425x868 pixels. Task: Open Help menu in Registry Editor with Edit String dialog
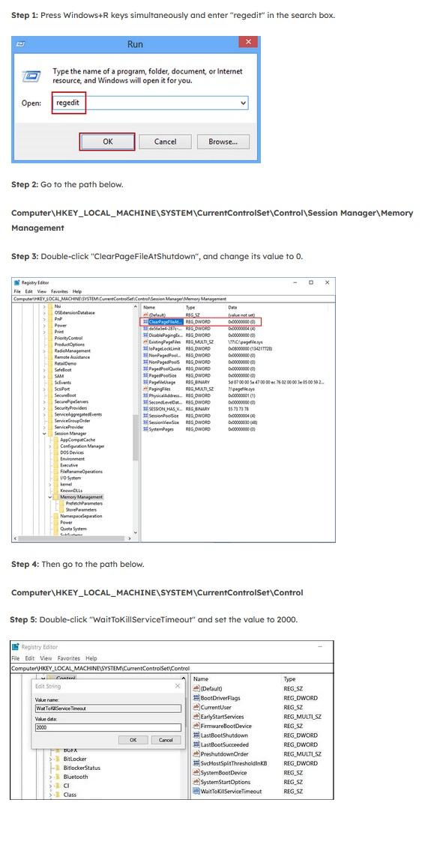click(91, 659)
